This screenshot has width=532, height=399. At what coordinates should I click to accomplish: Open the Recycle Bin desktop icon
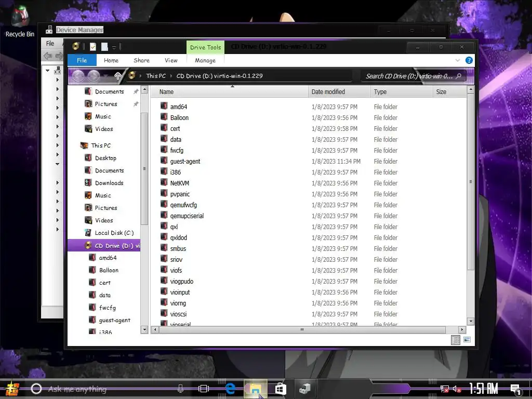(x=20, y=22)
